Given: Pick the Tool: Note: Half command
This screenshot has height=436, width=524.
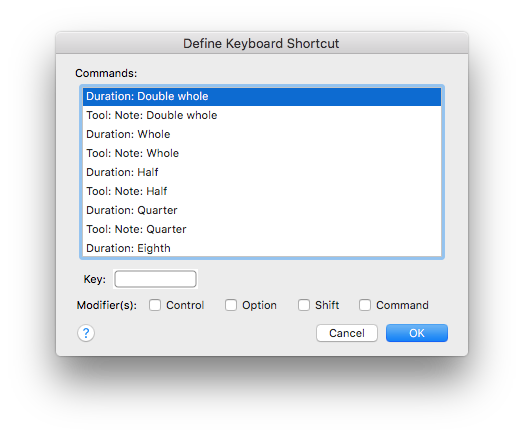Looking at the screenshot, I should tap(262, 191).
